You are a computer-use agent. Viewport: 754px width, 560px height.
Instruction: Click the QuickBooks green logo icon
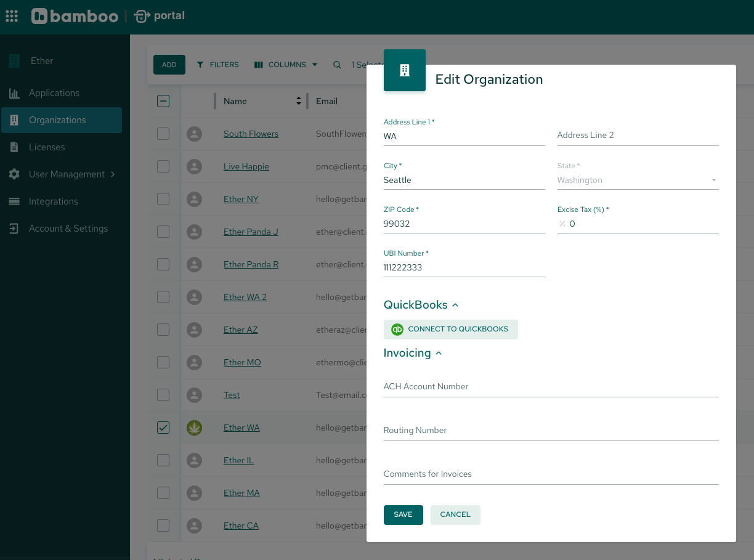coord(397,330)
